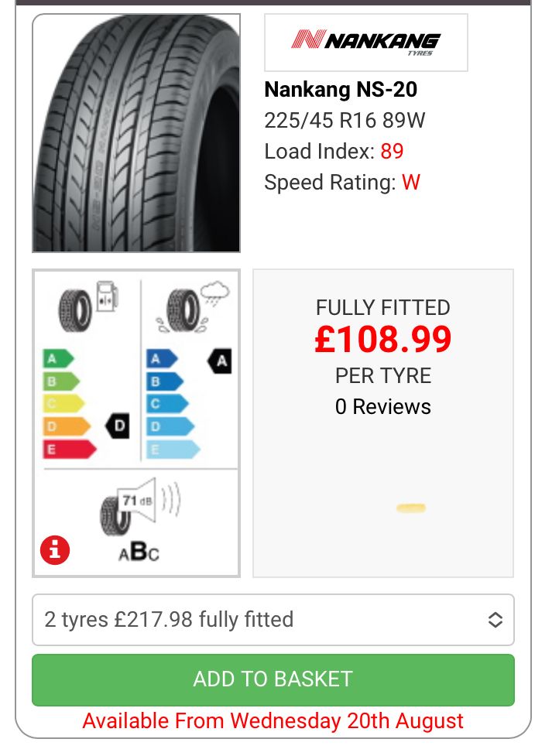Click the fuel efficiency tyre and pump icon
The height and width of the screenshot is (756, 559).
[87, 306]
